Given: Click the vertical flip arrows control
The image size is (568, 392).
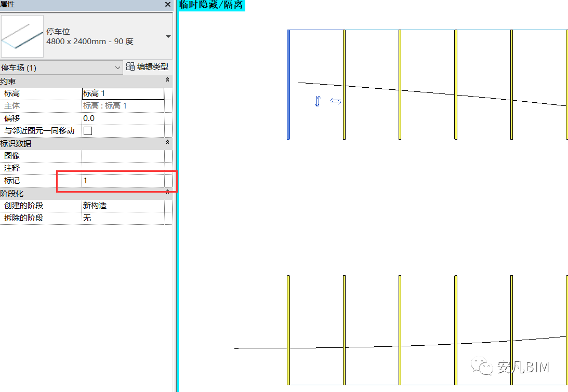Looking at the screenshot, I should [x=318, y=101].
